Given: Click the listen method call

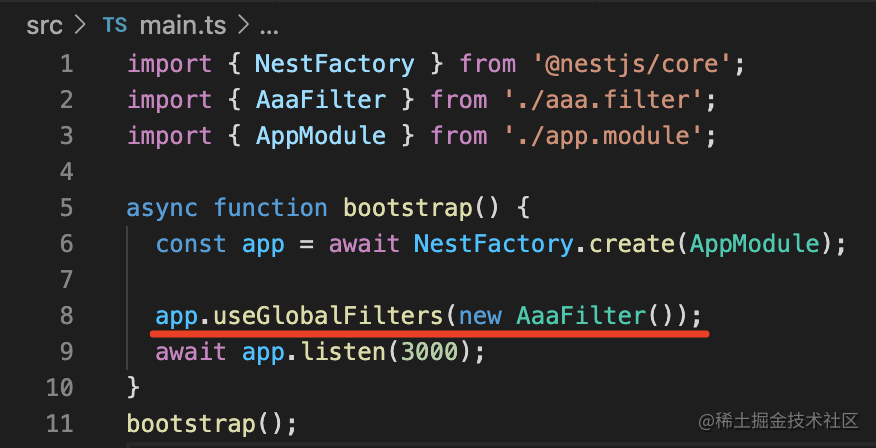Looking at the screenshot, I should pyautogui.click(x=344, y=352).
